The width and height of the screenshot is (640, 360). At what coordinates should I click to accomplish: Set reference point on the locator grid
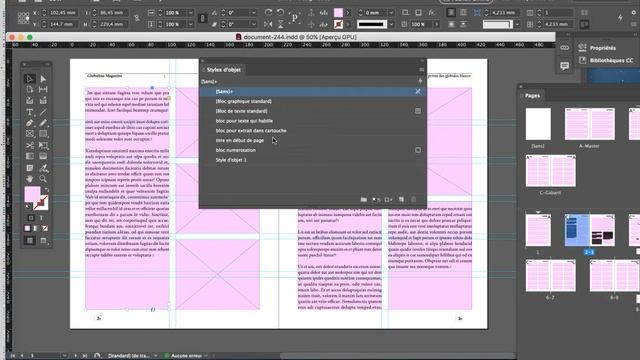coord(23,18)
